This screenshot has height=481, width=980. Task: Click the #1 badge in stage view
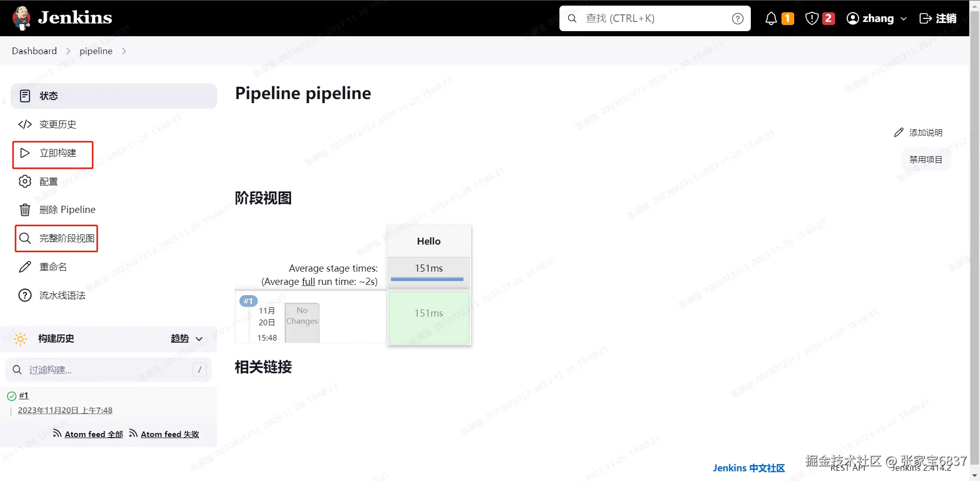click(x=249, y=301)
